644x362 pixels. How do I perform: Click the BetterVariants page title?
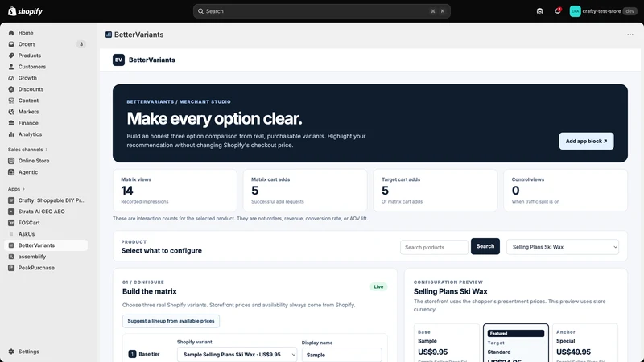[x=138, y=35]
